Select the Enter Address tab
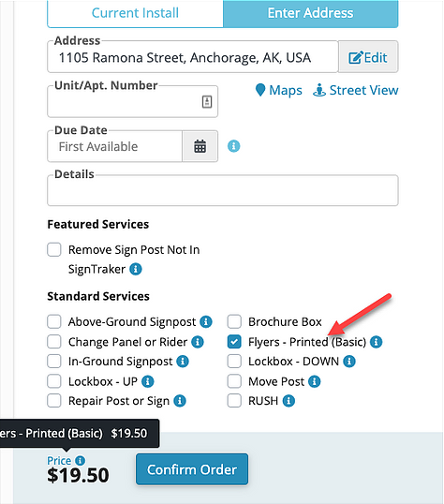 pyautogui.click(x=311, y=13)
